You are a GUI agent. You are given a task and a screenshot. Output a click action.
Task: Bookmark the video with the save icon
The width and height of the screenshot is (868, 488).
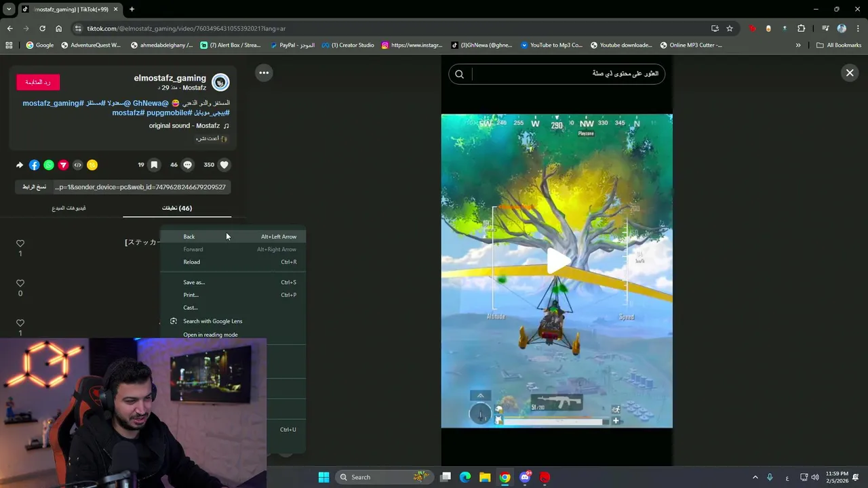(x=154, y=165)
